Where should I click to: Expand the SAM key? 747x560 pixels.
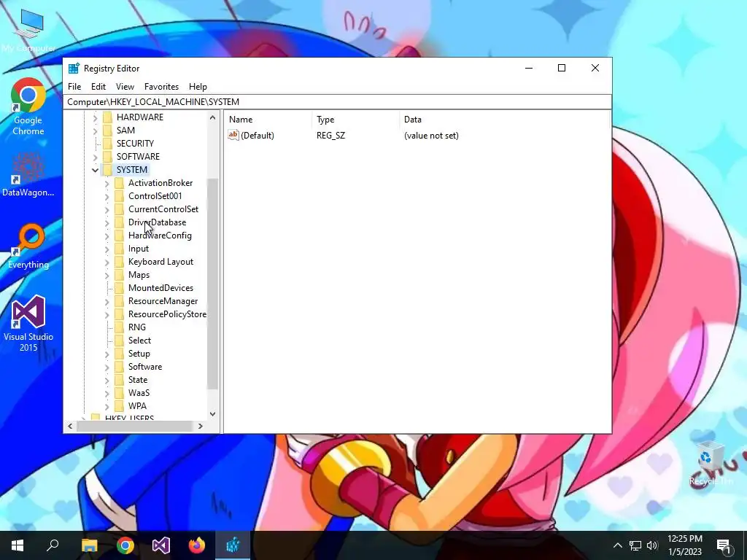(95, 131)
